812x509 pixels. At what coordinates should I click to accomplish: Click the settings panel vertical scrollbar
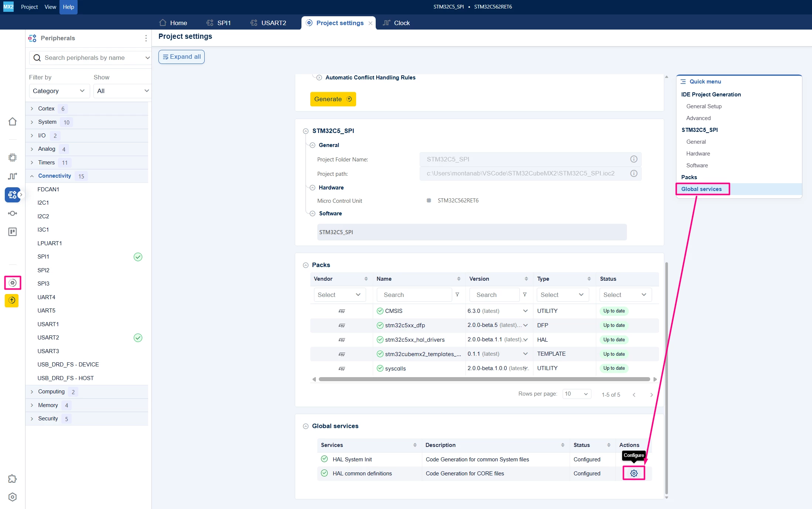pyautogui.click(x=666, y=378)
